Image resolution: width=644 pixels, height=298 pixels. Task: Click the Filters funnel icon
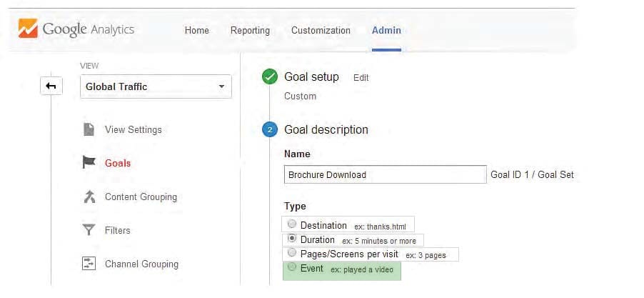(x=89, y=230)
